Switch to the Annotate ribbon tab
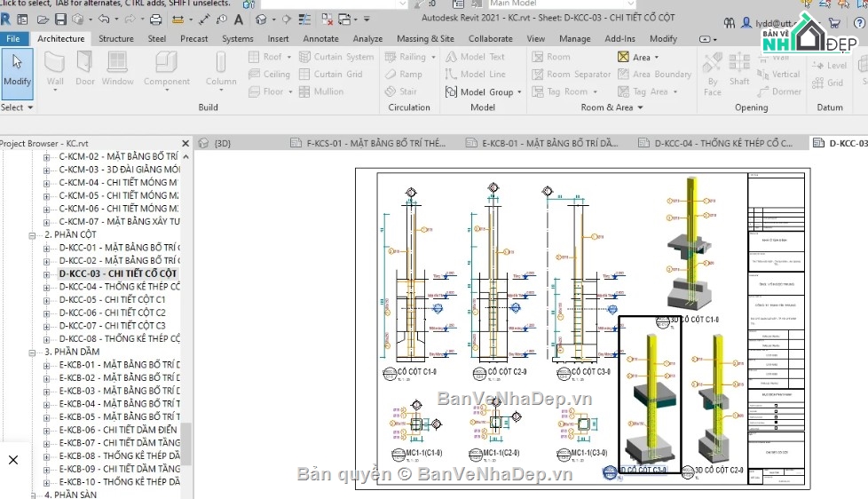The image size is (868, 499). (320, 39)
